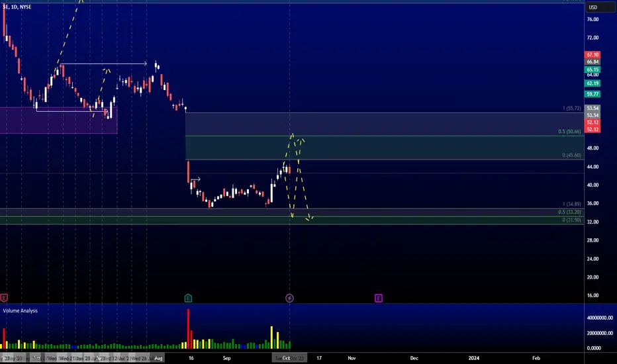Click the 16 date label on time axis
Image resolution: width=617 pixels, height=364 pixels.
click(x=191, y=358)
